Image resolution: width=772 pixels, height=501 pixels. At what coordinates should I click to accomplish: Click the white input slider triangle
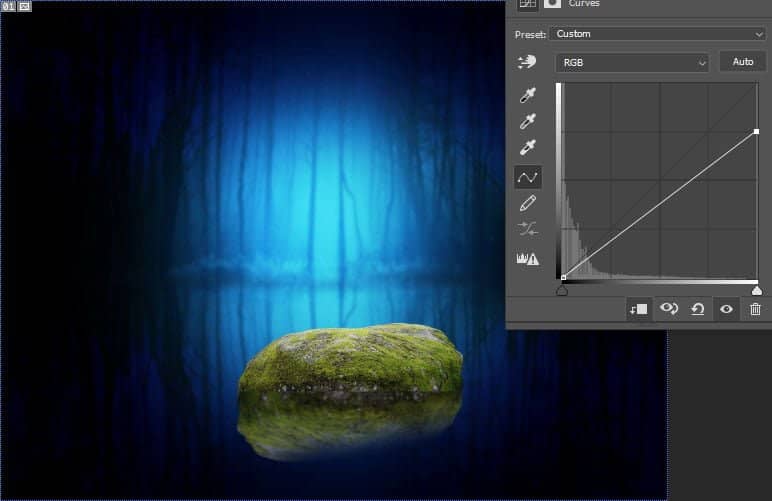click(x=757, y=290)
